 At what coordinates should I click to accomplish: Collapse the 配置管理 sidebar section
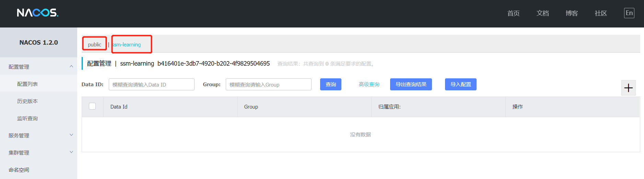click(38, 67)
